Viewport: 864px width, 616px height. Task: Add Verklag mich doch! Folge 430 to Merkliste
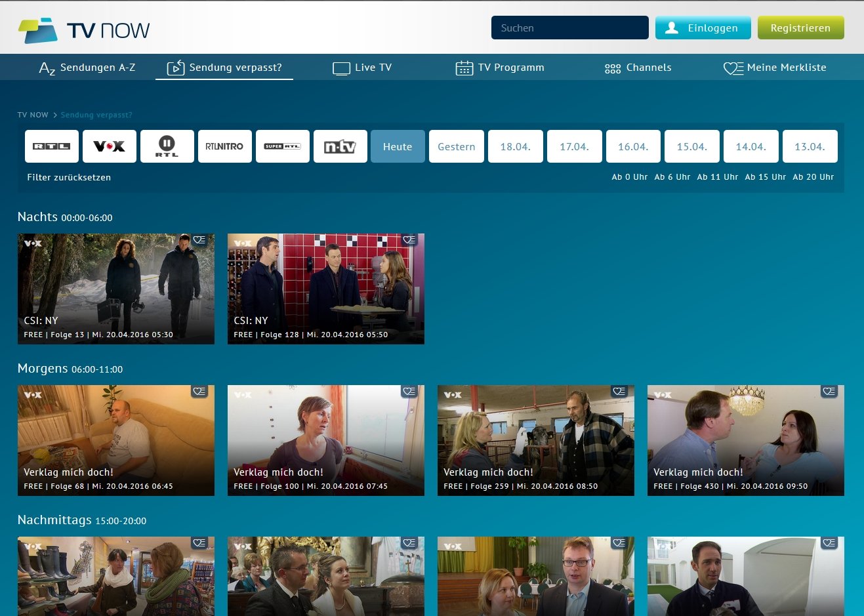[x=829, y=392]
